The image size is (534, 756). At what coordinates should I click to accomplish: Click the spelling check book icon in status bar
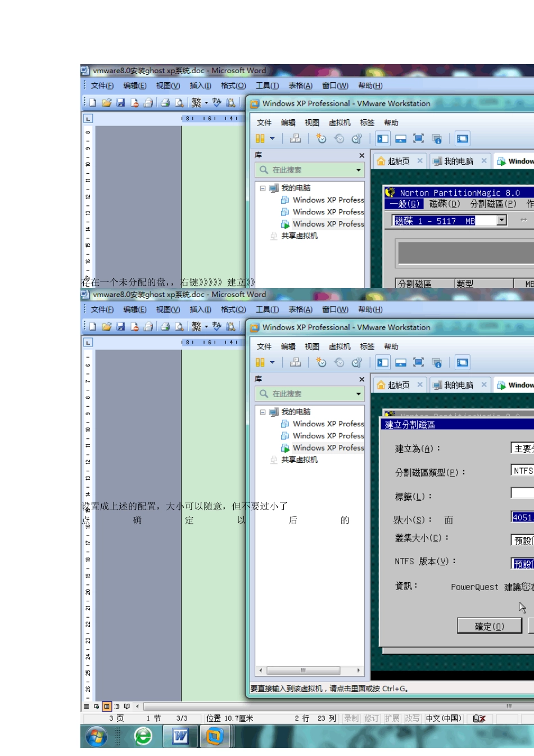click(x=479, y=718)
